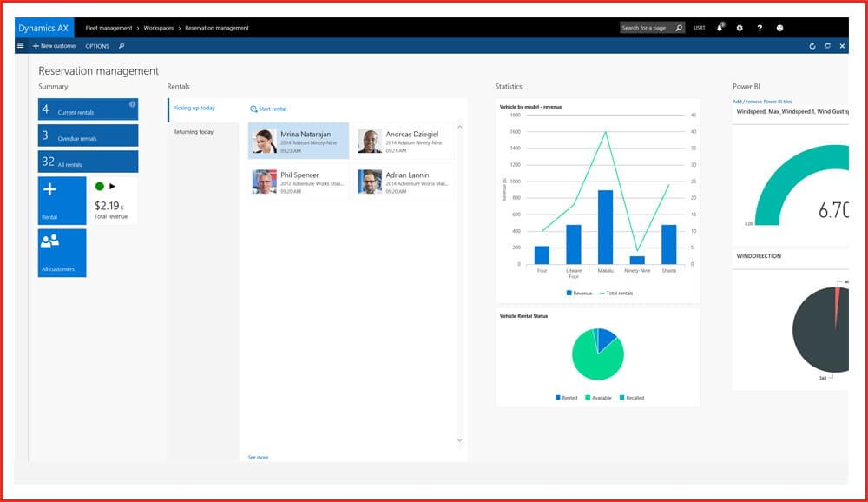Click the smiley feedback icon

pos(779,28)
